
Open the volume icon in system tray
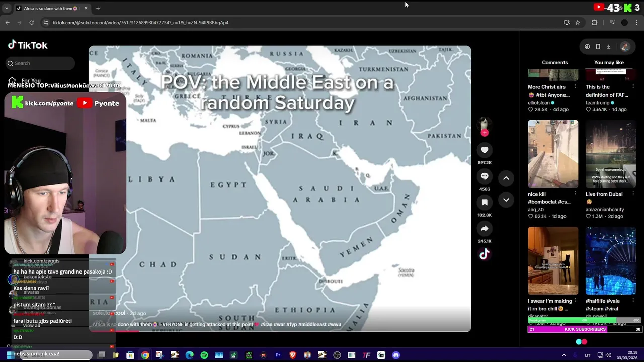point(608,355)
